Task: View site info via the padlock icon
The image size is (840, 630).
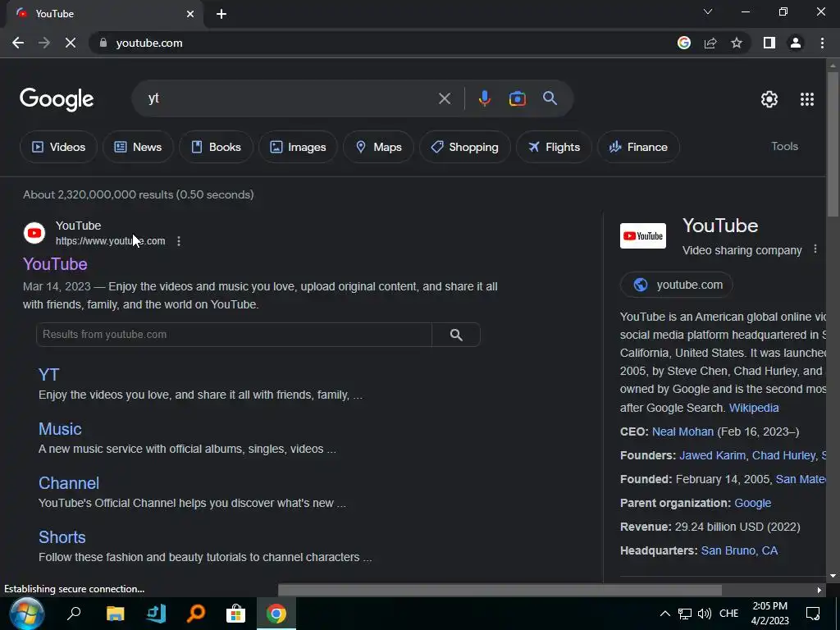Action: click(103, 43)
